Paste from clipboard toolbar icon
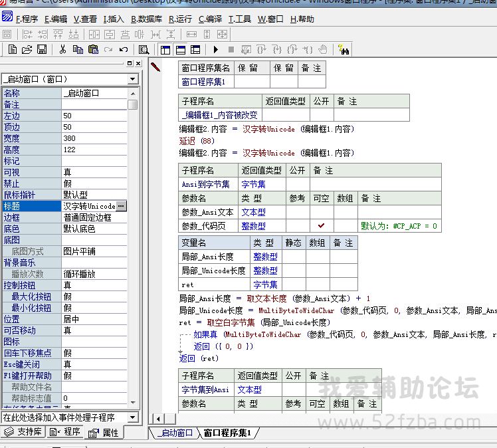Screen dimensions: 497x448 pos(93,50)
